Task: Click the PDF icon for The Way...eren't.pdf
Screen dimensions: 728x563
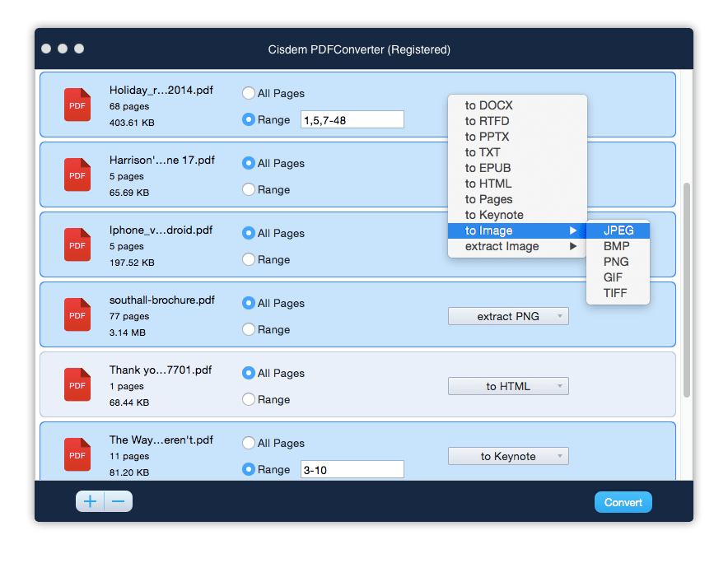Action: [x=77, y=454]
